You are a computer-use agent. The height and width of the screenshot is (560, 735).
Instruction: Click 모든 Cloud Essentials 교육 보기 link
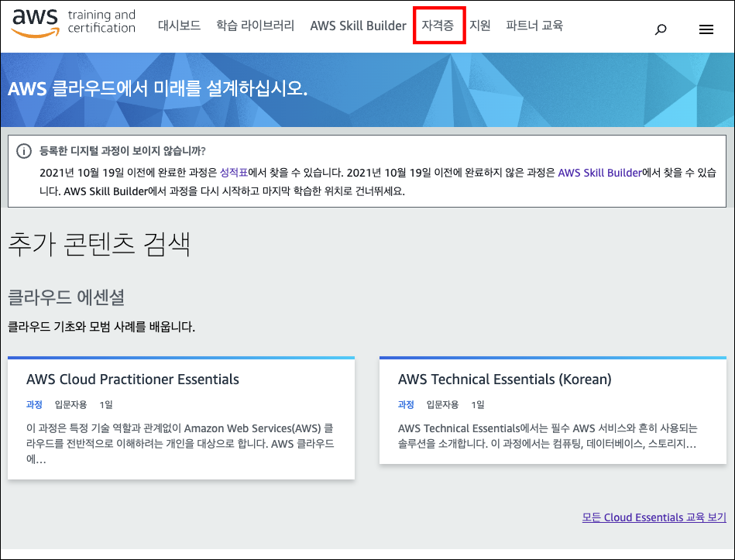pyautogui.click(x=654, y=517)
